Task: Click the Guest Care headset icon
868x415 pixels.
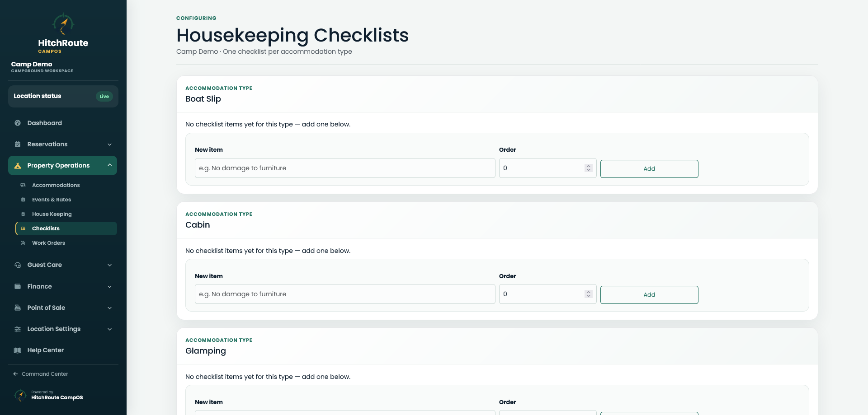Action: coord(18,265)
